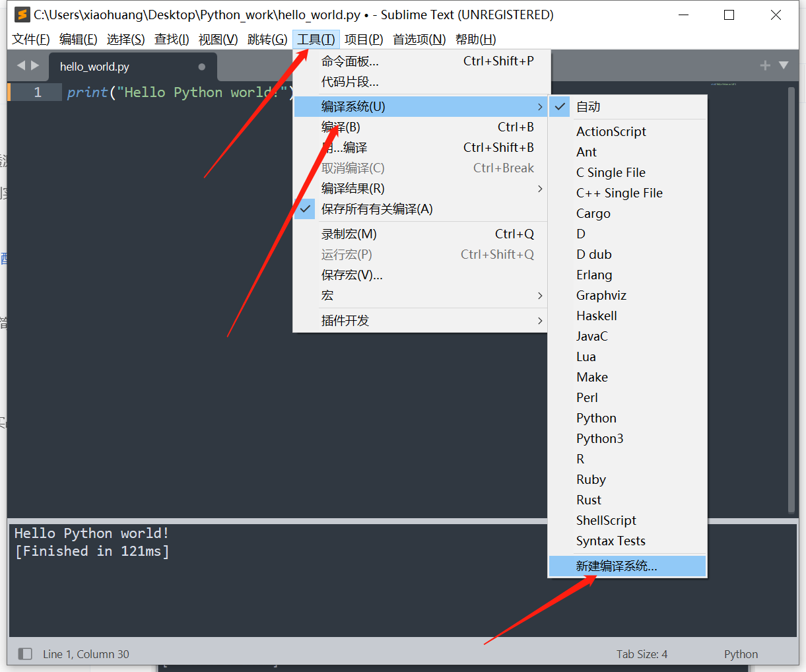Click Line 1, Column 30 status text

86,654
